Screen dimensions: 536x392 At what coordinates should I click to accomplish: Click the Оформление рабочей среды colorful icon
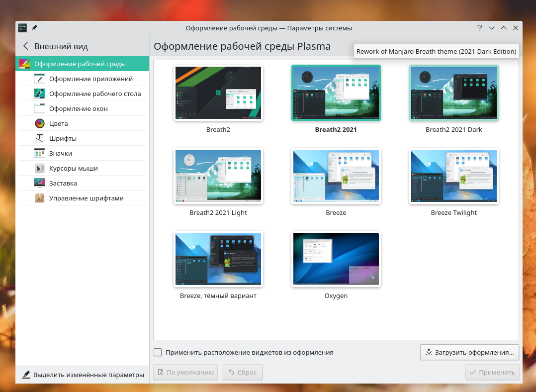click(25, 64)
